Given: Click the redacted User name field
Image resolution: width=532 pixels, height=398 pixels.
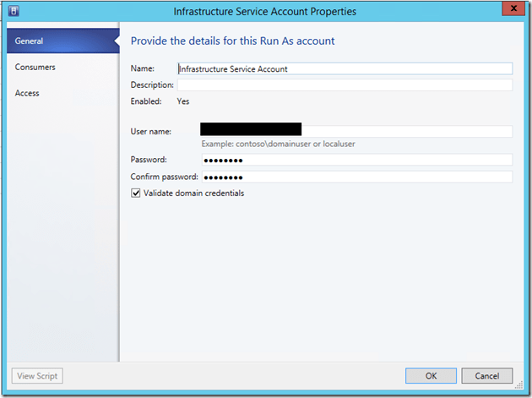Looking at the screenshot, I should (355, 131).
